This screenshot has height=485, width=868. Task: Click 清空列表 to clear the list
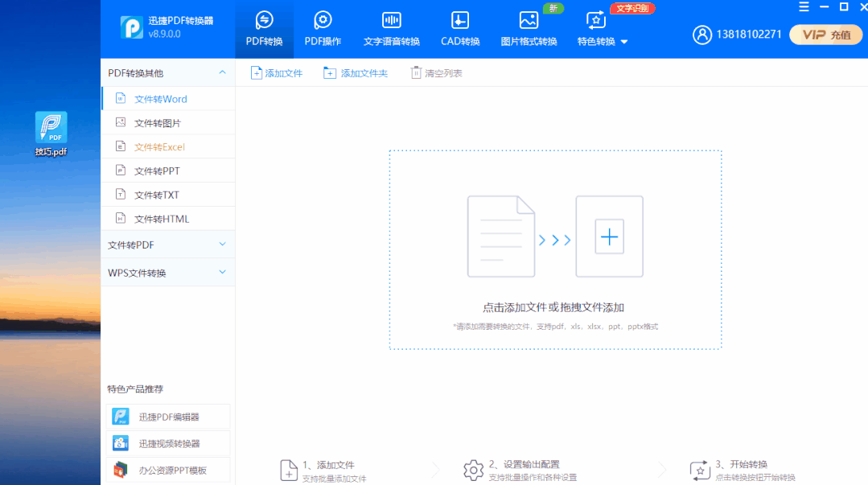tap(437, 73)
